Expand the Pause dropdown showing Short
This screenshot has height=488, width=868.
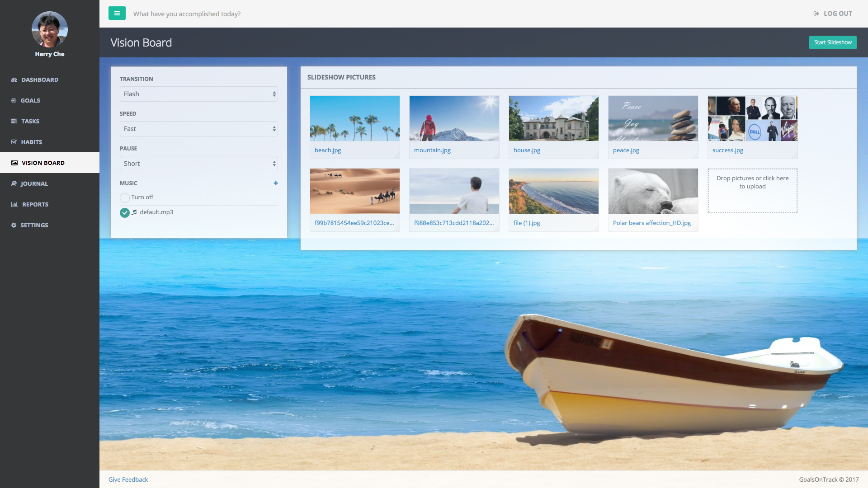tap(199, 164)
